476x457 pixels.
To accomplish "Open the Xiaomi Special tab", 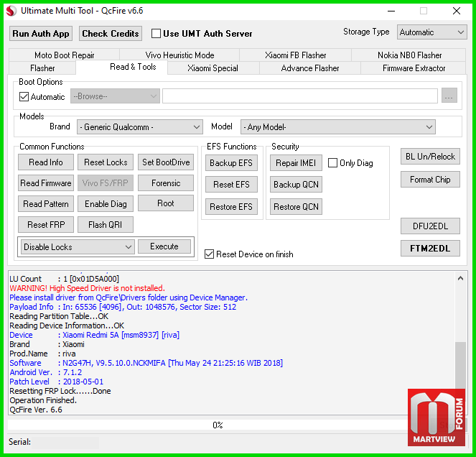I will (213, 68).
